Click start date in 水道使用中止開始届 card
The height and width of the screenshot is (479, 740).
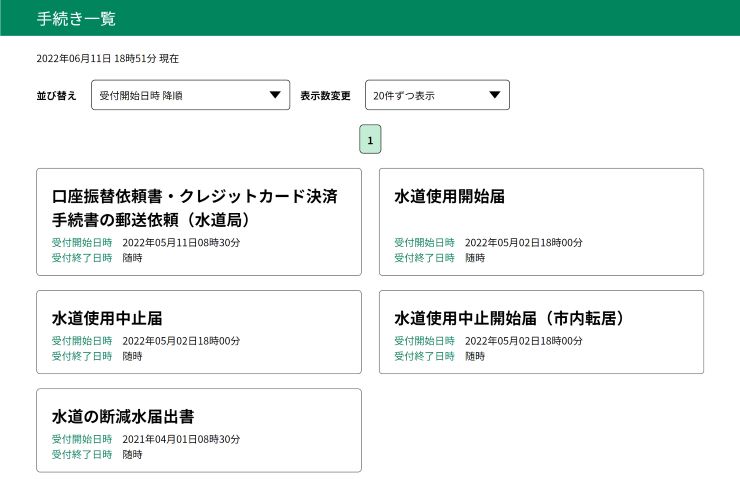point(524,341)
